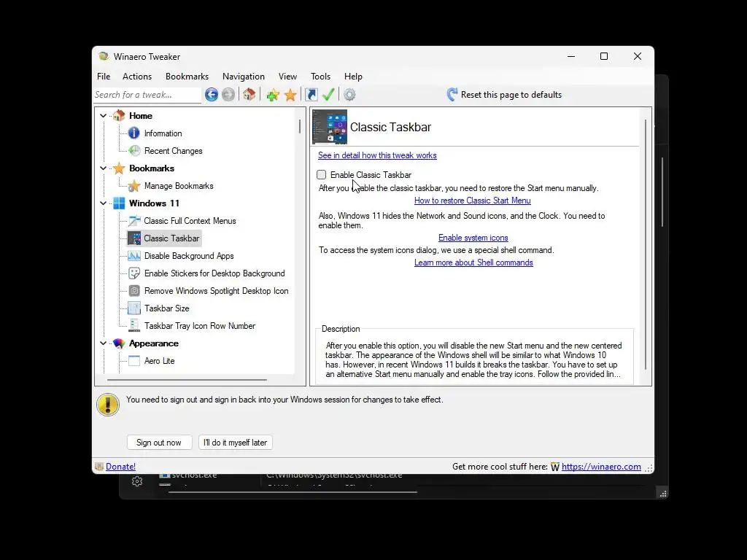The height and width of the screenshot is (560, 747).
Task: Click the Reset this page arrow icon
Action: click(x=452, y=94)
